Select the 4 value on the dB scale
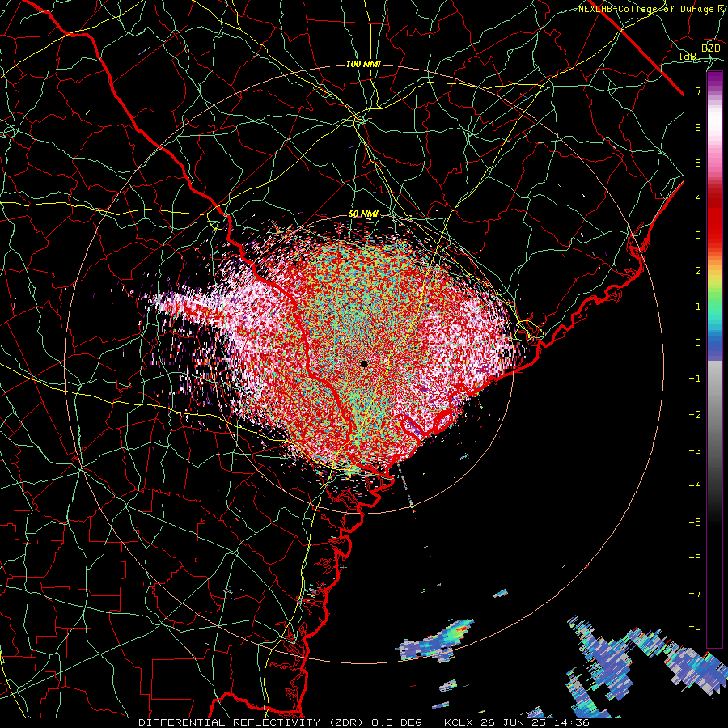 tap(698, 199)
